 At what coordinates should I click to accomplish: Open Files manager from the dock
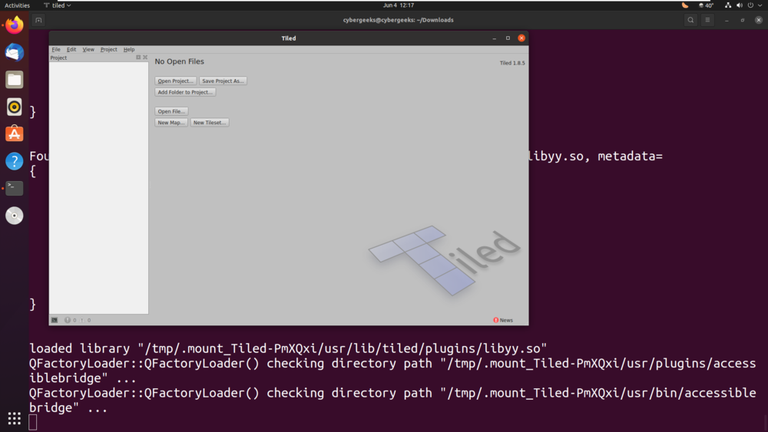point(14,79)
